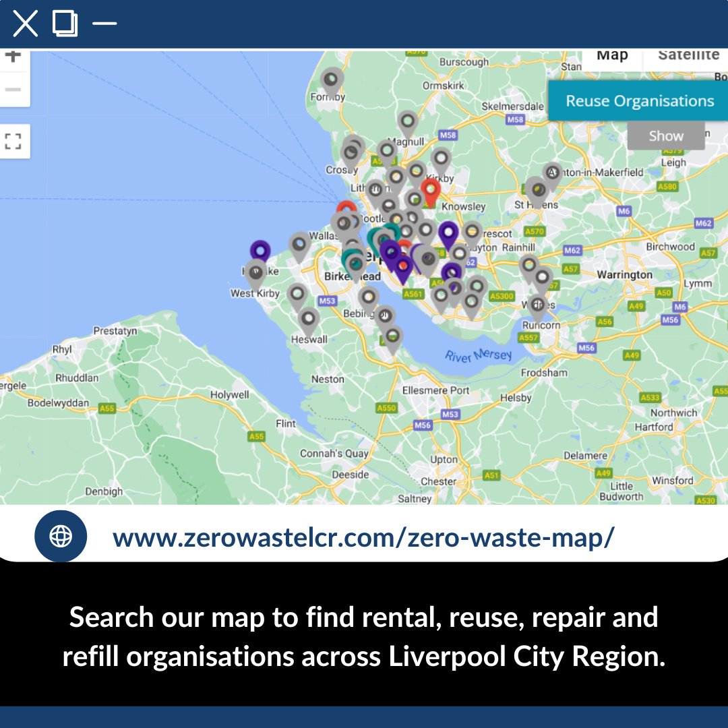Click the Holywell map label
The image size is (728, 728).
click(229, 394)
